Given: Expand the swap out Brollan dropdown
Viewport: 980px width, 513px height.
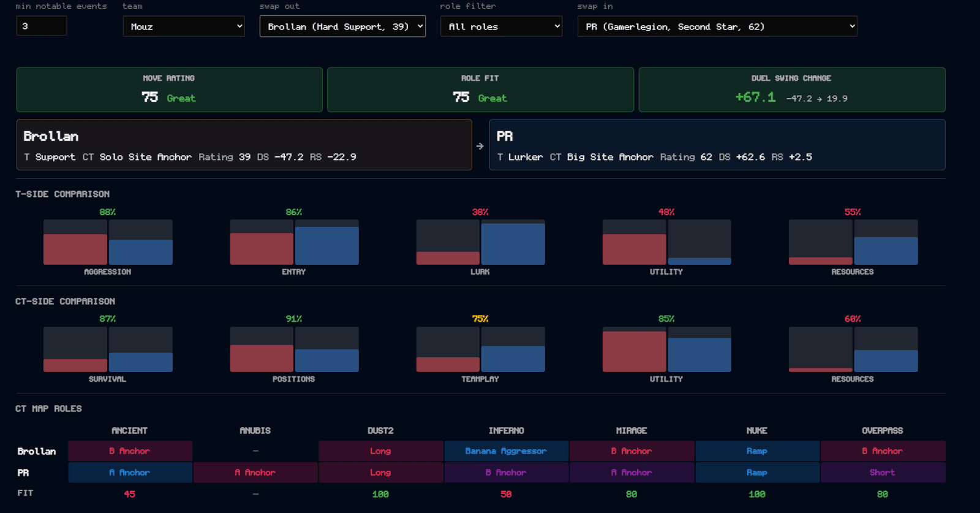Looking at the screenshot, I should pyautogui.click(x=342, y=26).
